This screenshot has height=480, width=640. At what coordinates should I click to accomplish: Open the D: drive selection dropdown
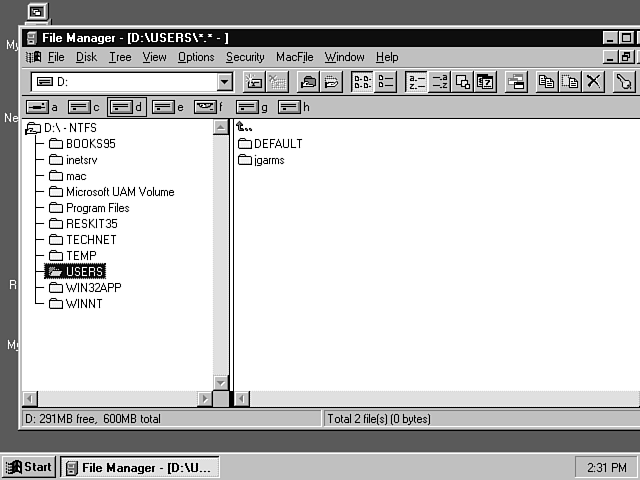click(x=225, y=82)
